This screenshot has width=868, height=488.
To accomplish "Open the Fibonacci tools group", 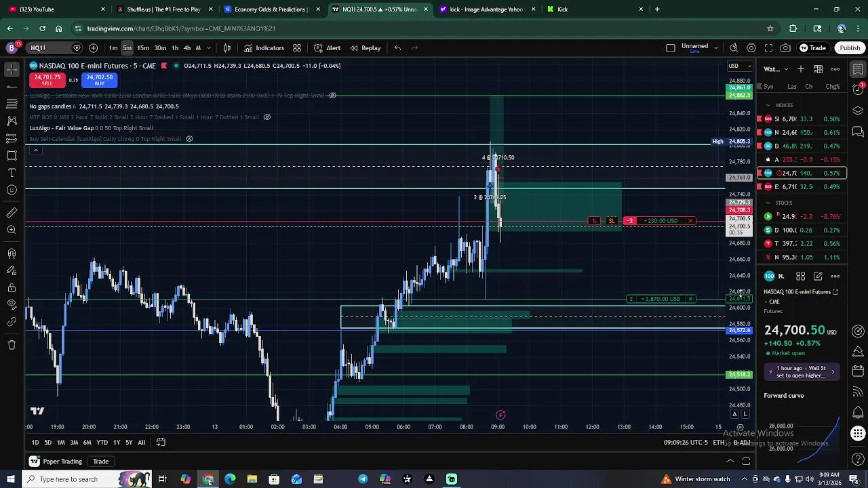I will 12,104.
